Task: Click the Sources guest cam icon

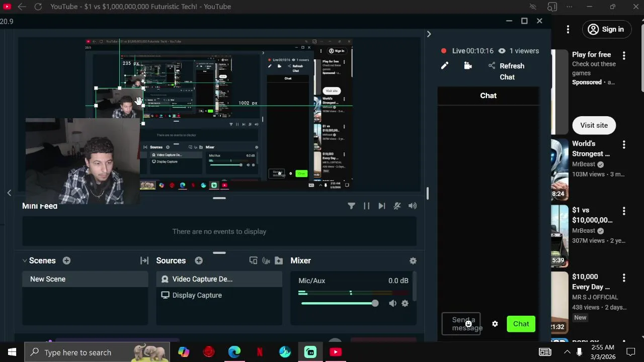Action: pos(266,260)
